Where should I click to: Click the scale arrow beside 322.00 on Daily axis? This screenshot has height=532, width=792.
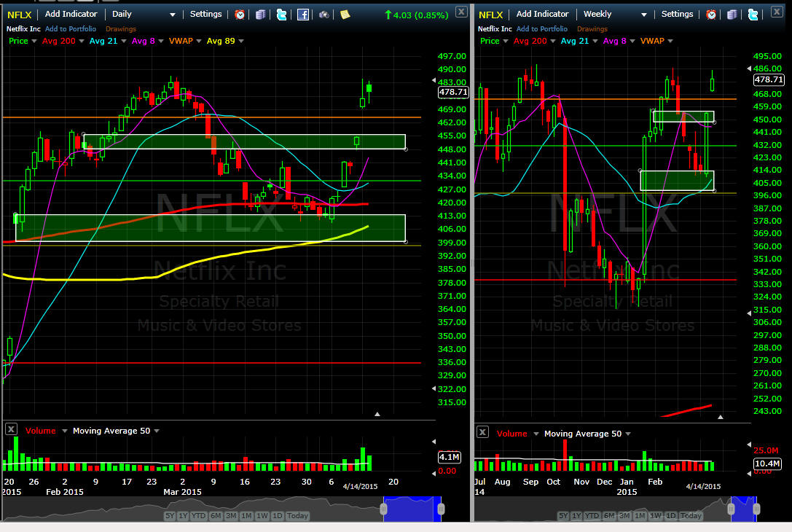coord(434,388)
